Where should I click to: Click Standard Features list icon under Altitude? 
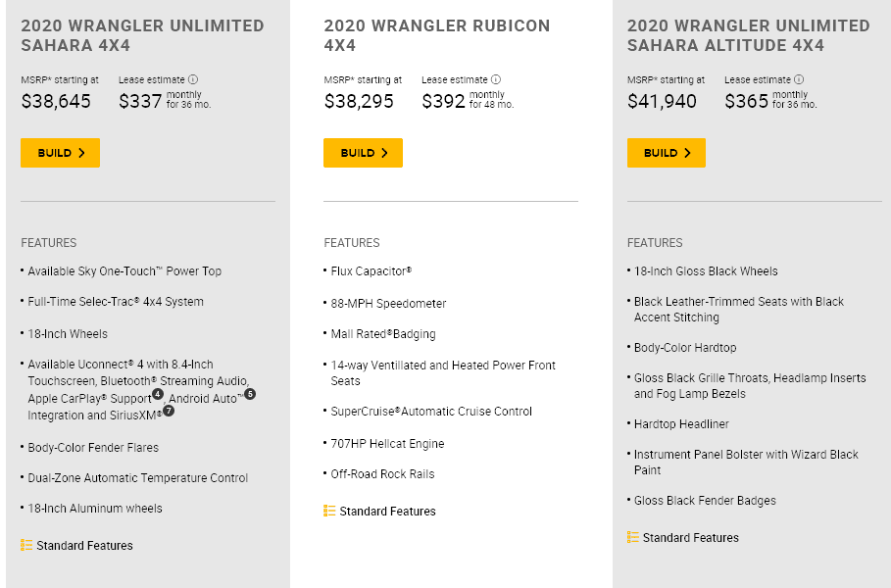pos(632,537)
